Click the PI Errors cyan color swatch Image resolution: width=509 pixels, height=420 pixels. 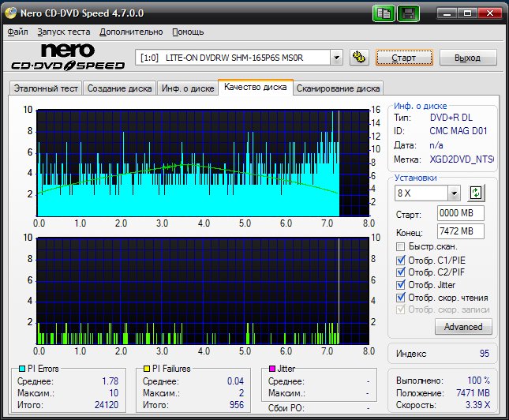coord(22,369)
